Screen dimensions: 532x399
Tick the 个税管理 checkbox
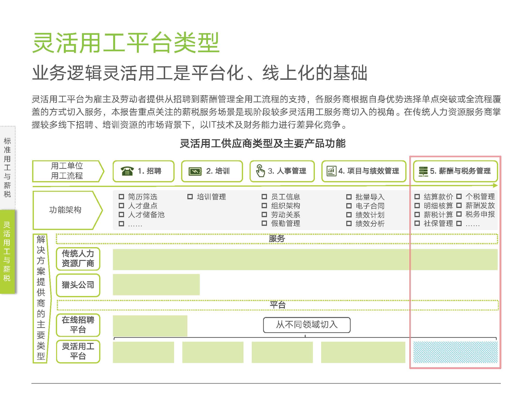coord(459,197)
